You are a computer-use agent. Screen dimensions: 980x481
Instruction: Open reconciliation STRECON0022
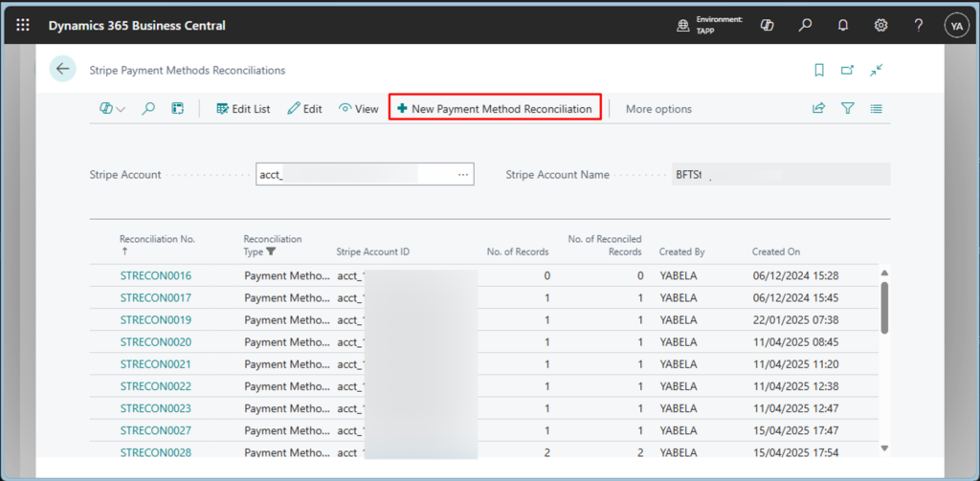(x=156, y=386)
